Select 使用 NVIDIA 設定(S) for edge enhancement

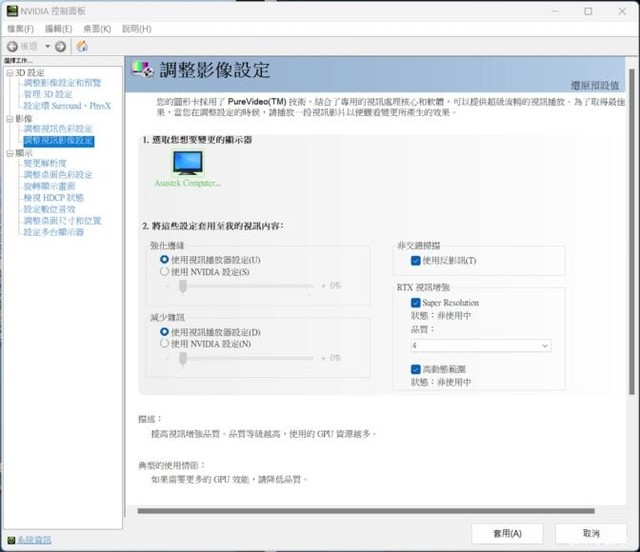tap(165, 271)
